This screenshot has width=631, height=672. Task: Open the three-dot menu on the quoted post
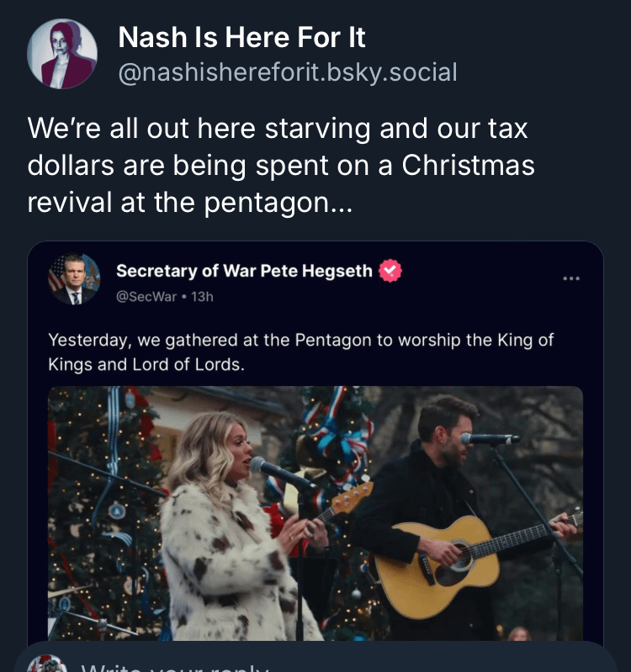tap(572, 278)
